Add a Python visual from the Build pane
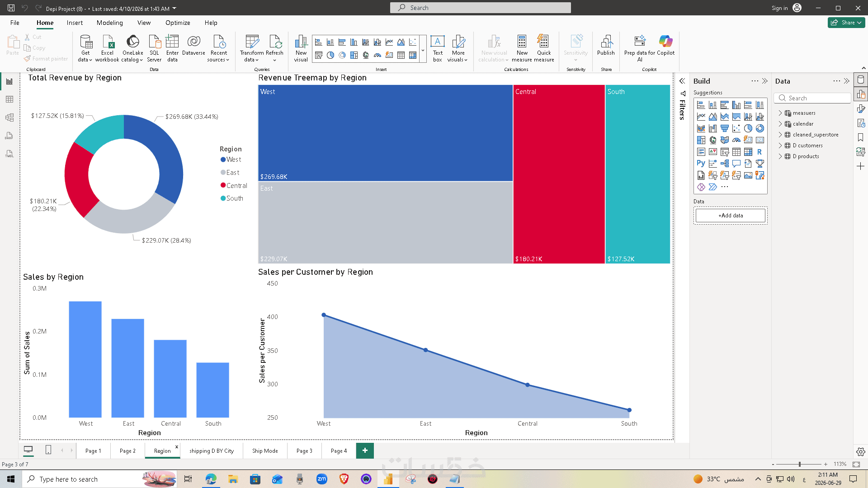Viewport: 868px width, 488px height. [x=701, y=163]
